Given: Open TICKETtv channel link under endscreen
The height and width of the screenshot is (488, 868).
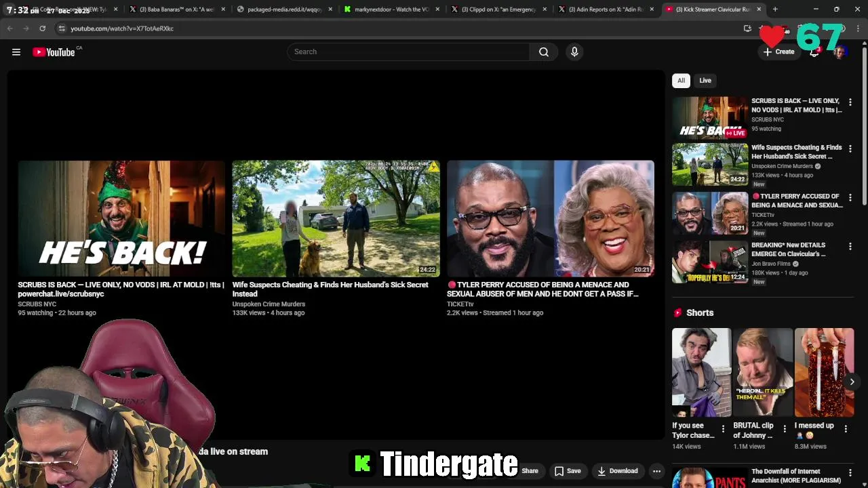Looking at the screenshot, I should 460,304.
